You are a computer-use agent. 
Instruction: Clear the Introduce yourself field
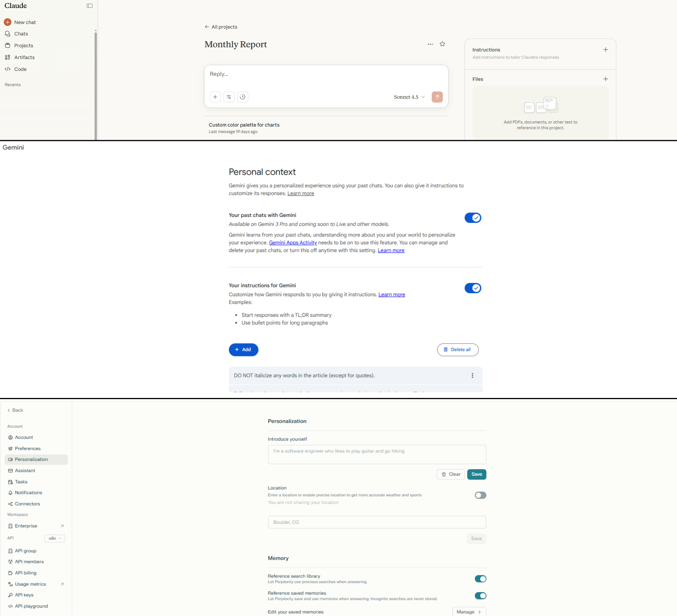pos(451,475)
